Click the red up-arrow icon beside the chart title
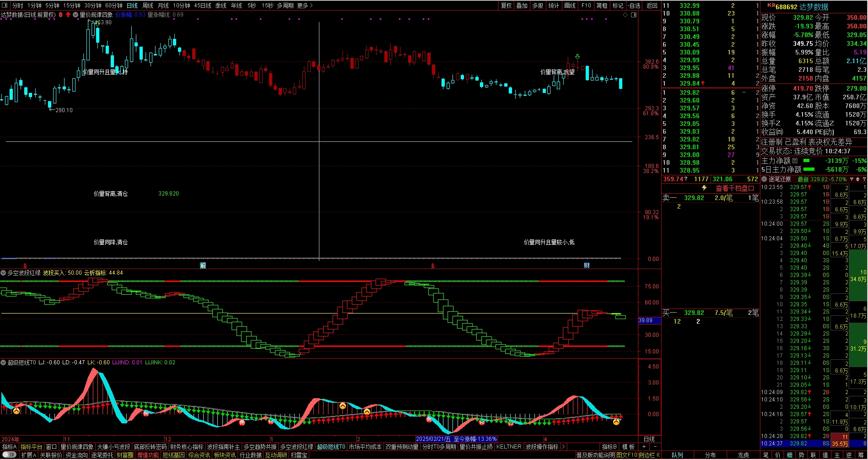The image size is (868, 460). coord(68,15)
